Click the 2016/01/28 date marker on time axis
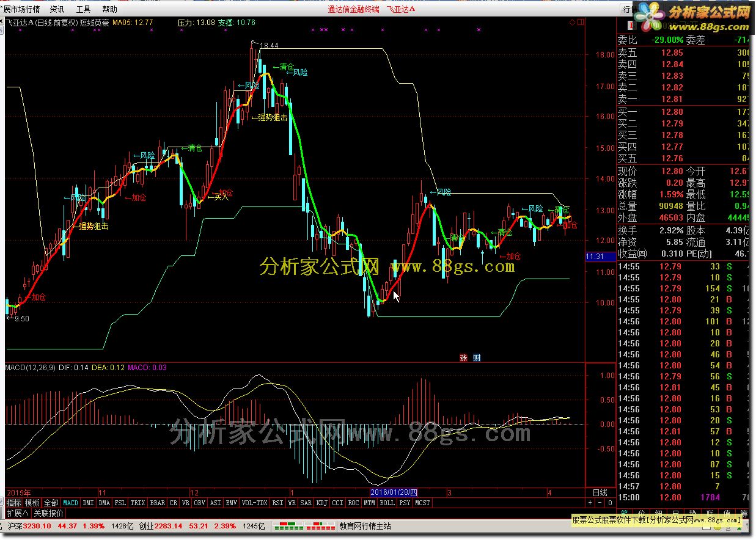Image resolution: width=756 pixels, height=540 pixels. pos(394,492)
